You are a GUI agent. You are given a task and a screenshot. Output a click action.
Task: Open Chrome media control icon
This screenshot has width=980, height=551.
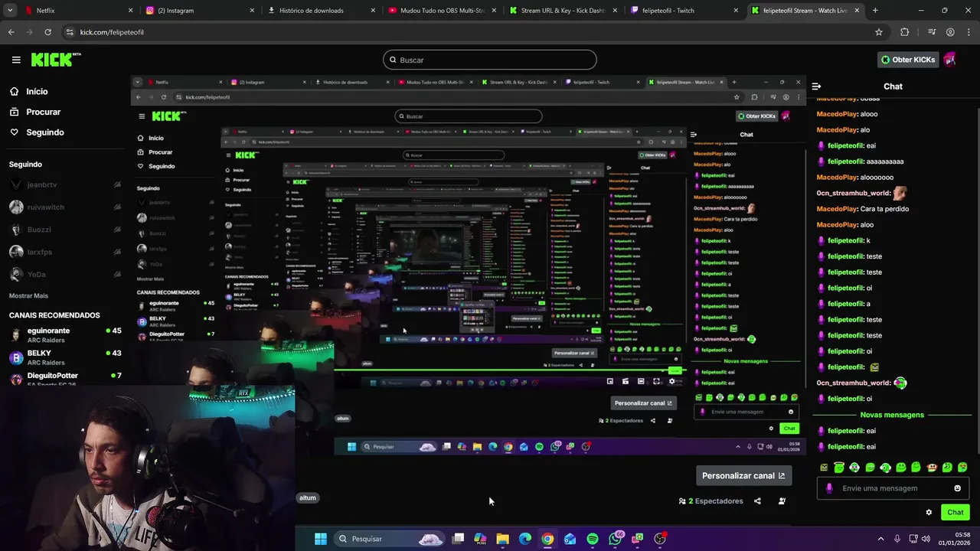click(932, 32)
